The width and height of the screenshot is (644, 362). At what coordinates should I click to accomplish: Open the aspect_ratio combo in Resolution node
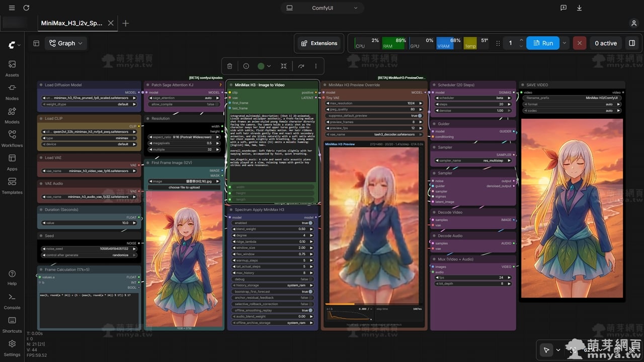point(184,137)
